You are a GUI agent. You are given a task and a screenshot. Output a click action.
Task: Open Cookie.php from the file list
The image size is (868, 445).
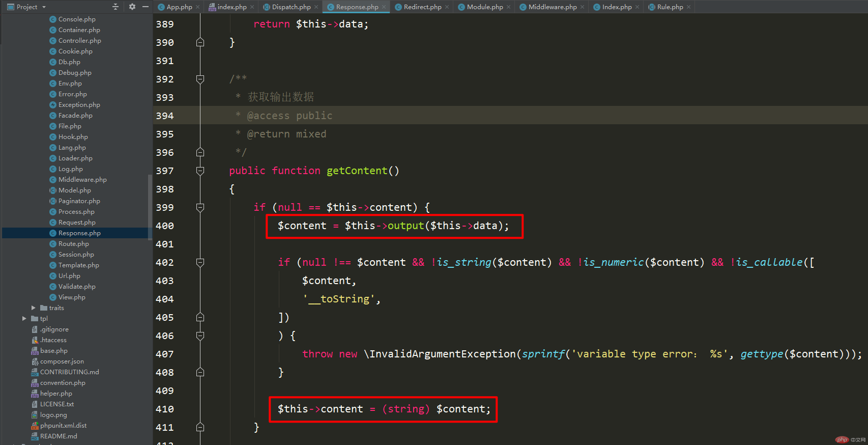pos(75,51)
